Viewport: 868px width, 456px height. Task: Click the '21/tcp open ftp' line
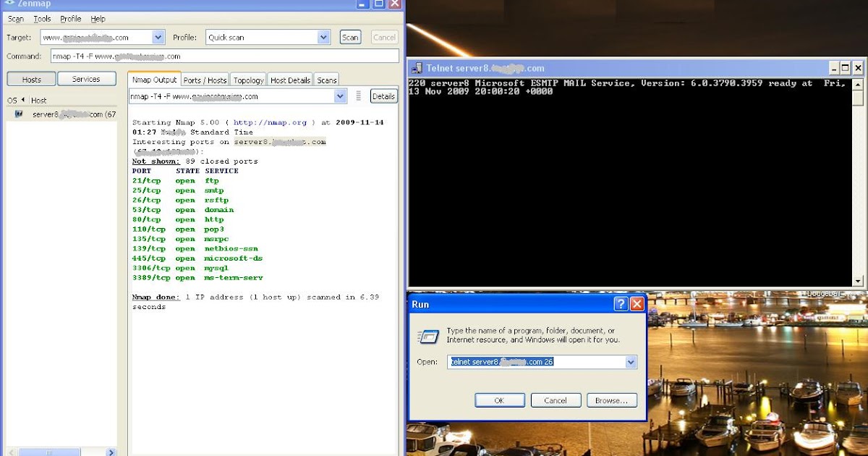click(176, 181)
